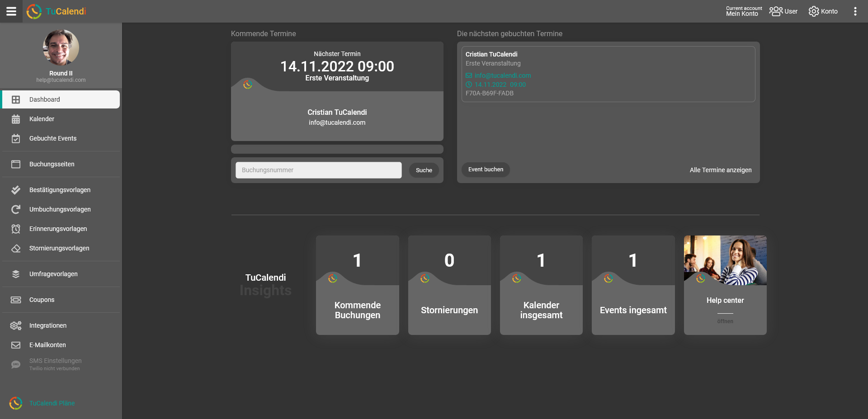Image resolution: width=868 pixels, height=419 pixels.
Task: Click into the Buchungsnummer input field
Action: tap(318, 170)
